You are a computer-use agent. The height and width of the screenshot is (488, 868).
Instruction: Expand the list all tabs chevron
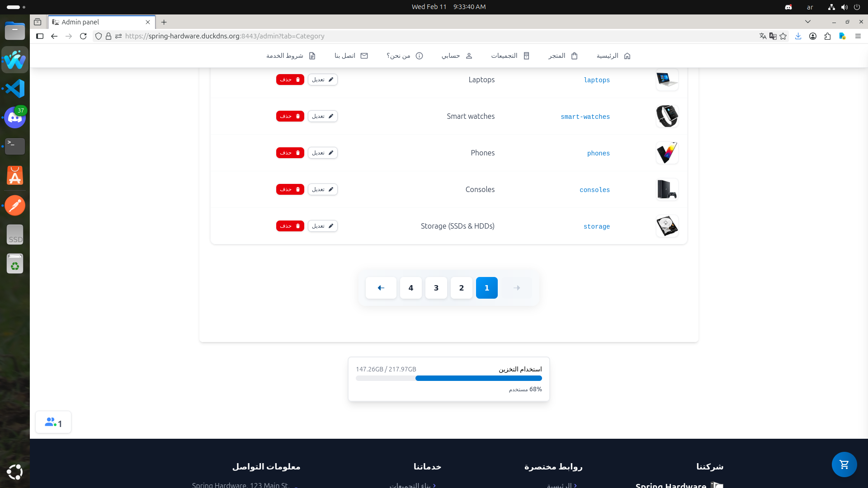[x=808, y=22]
